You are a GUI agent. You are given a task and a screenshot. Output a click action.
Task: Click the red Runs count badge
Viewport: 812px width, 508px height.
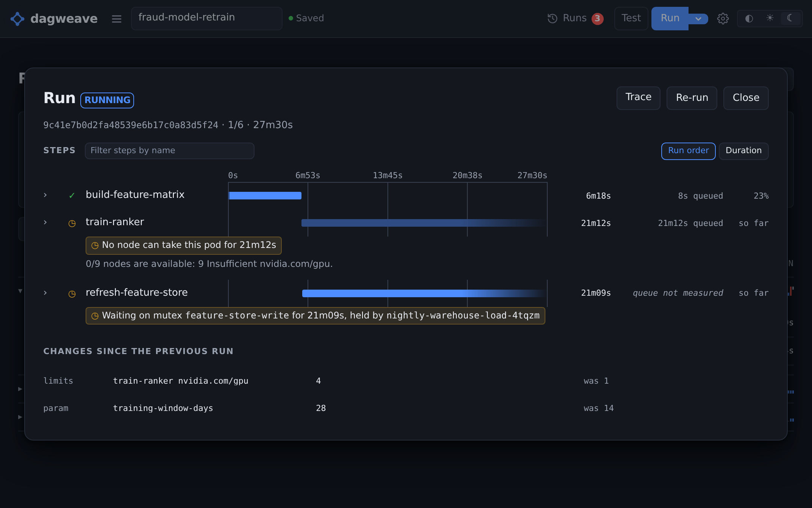598,19
